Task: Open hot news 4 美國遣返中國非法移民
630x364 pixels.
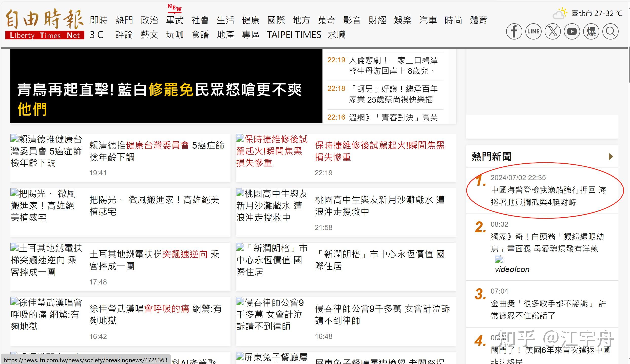Action: coord(551,355)
